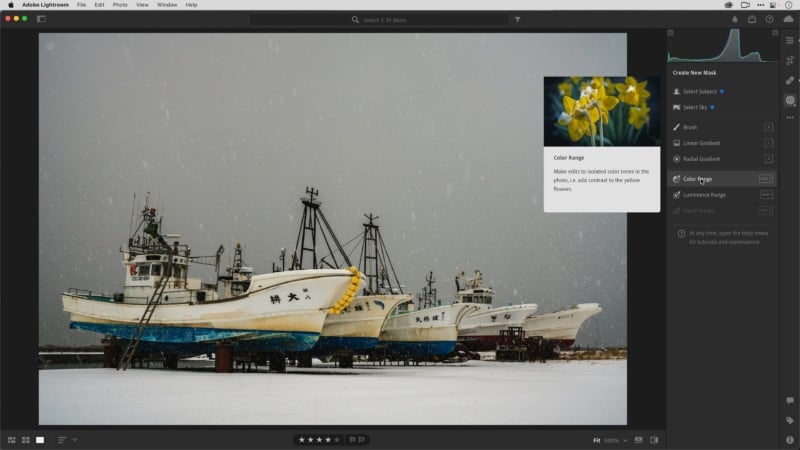Image resolution: width=800 pixels, height=450 pixels.
Task: Open the Help question mark icon
Action: pos(769,19)
